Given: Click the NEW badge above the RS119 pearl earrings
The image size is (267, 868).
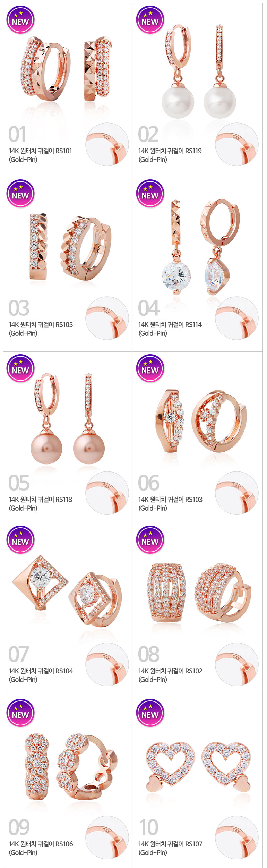Looking at the screenshot, I should pyautogui.click(x=150, y=19).
